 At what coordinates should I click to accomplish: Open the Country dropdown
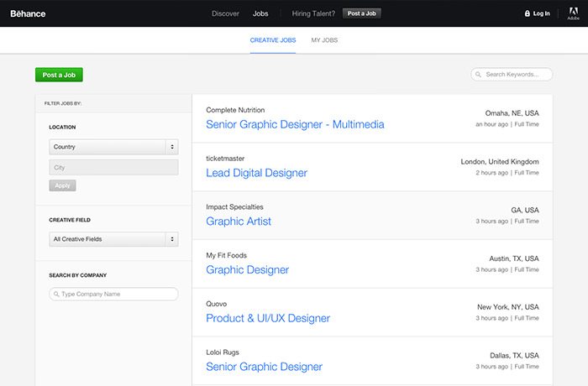tap(113, 147)
